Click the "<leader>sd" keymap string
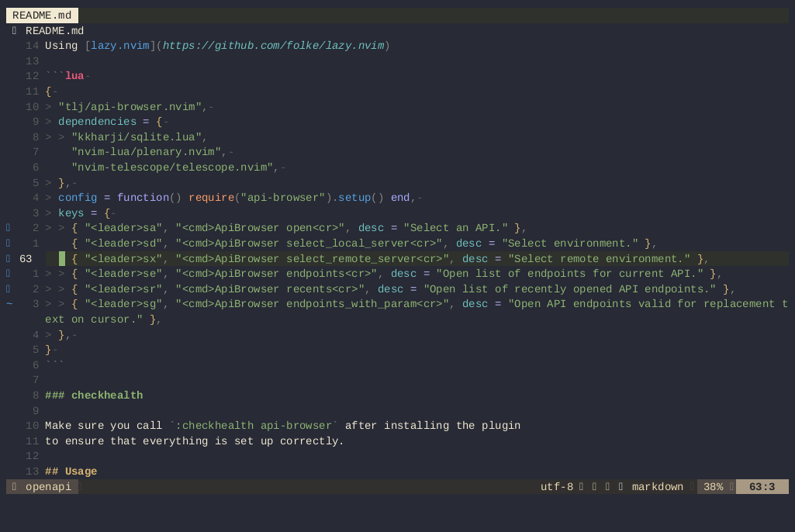Image resolution: width=795 pixels, height=532 pixels. (x=123, y=244)
